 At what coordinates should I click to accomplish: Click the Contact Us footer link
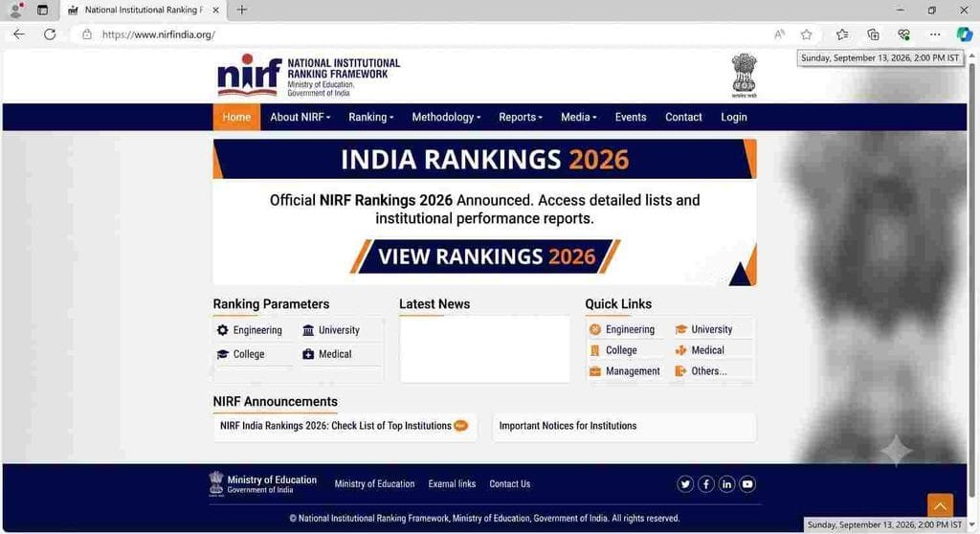509,484
